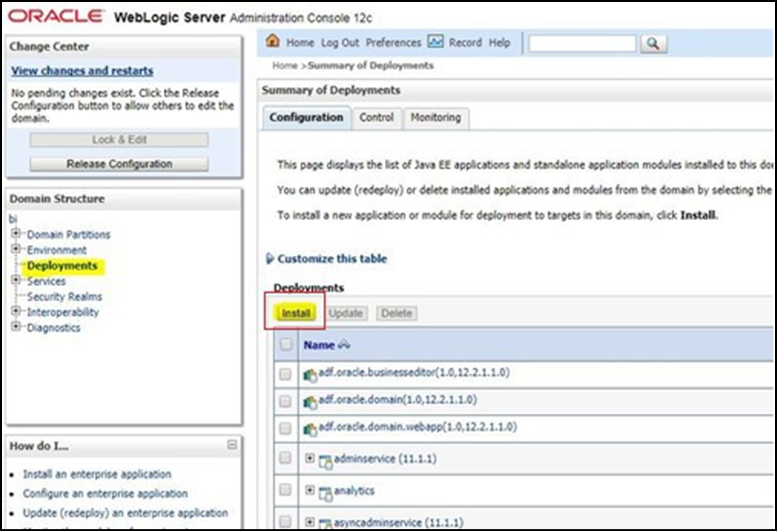Open asyncadminservice (11.1.1) deployment link
777x532 pixels.
click(x=399, y=522)
